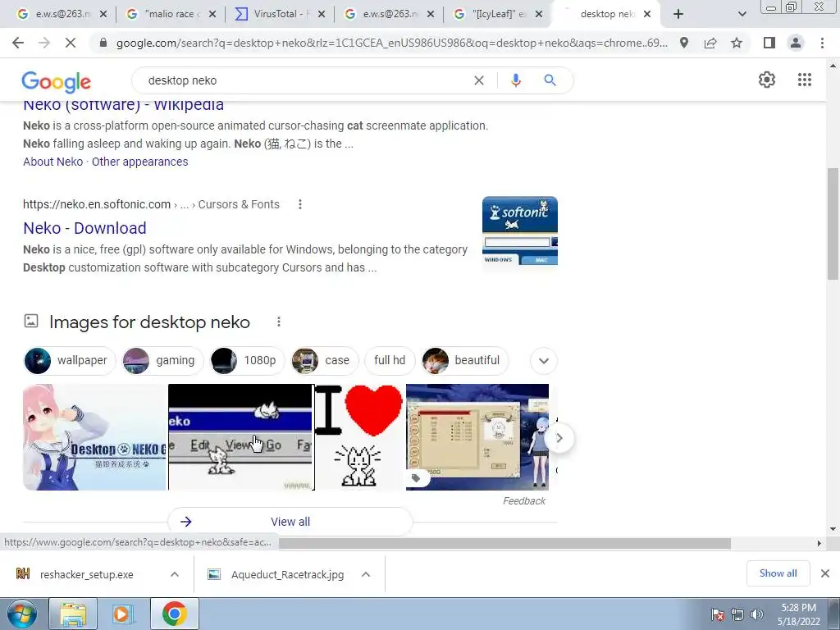Screen dimensions: 840x630
Task: Open Softonic result thumbnail
Action: tap(519, 231)
